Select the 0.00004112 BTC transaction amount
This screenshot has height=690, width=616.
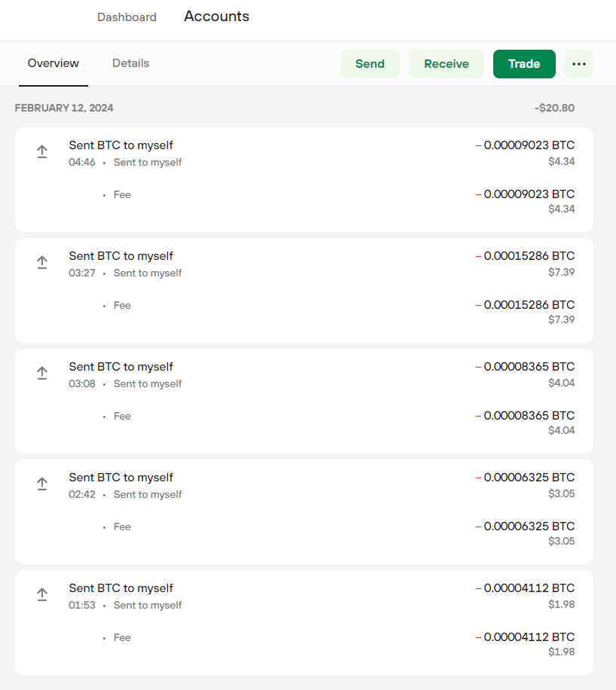[528, 588]
